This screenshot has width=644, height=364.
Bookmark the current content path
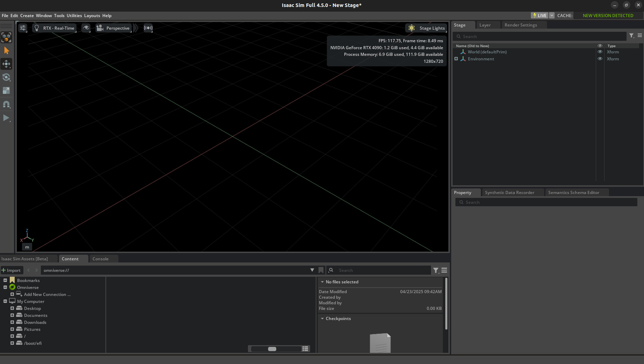click(x=321, y=270)
